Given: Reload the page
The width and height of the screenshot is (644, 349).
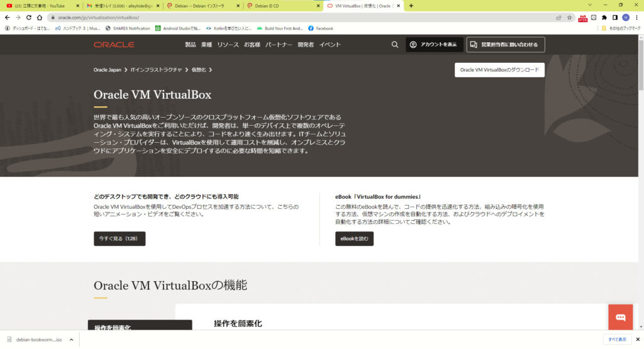Looking at the screenshot, I should (29, 17).
